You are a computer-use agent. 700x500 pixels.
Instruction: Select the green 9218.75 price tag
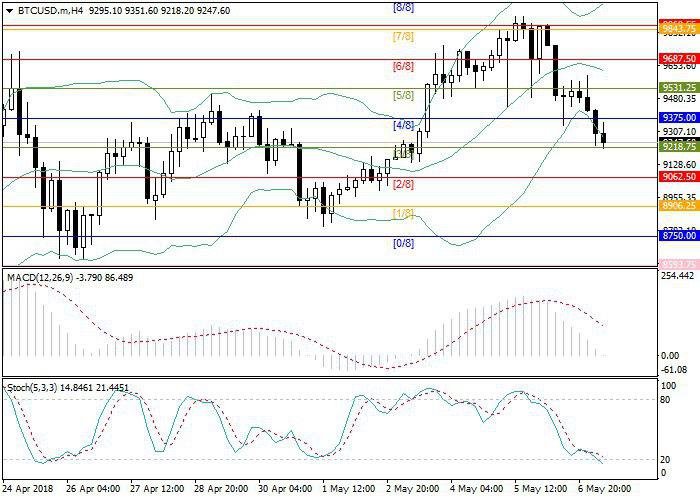[678, 147]
